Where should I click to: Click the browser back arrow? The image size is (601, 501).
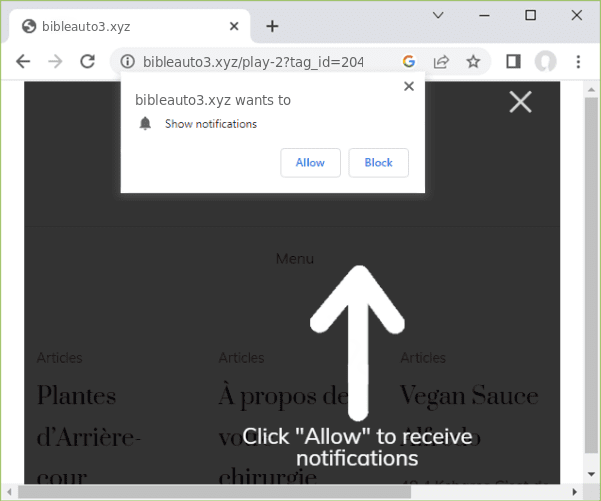pyautogui.click(x=23, y=62)
